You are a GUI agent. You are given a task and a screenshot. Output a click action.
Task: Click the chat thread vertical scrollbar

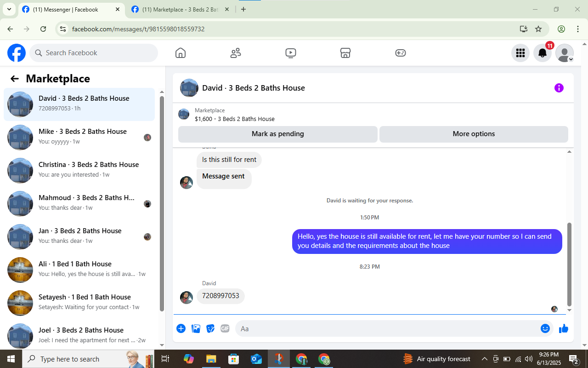[570, 264]
